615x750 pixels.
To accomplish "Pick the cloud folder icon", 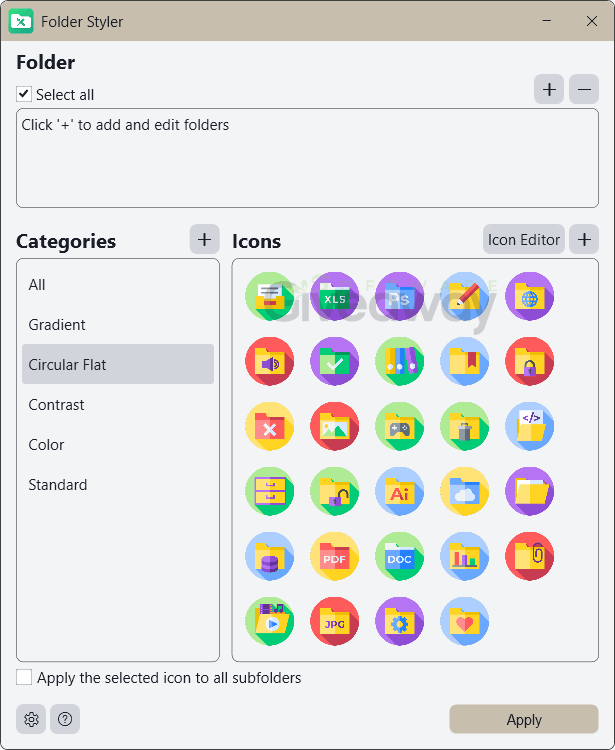I will [465, 491].
